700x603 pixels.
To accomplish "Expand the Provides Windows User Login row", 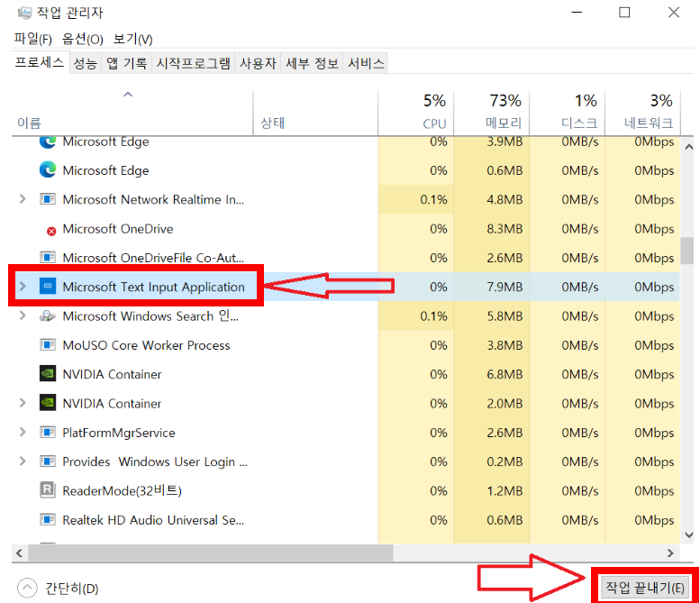I will coord(23,461).
